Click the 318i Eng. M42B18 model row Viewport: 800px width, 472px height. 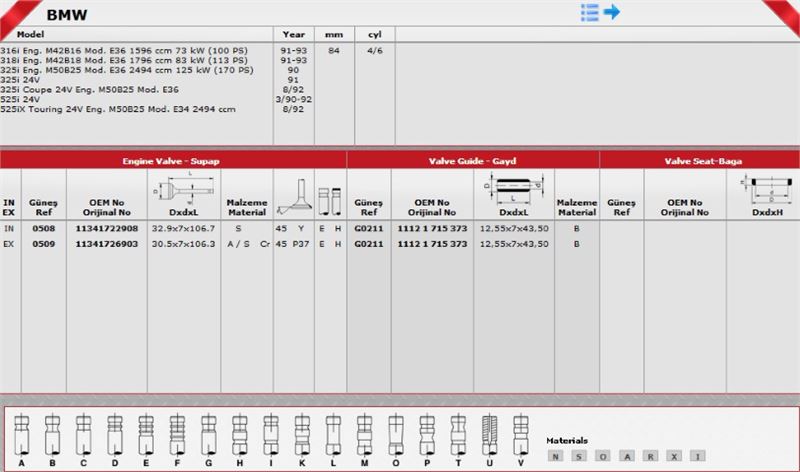click(x=124, y=60)
